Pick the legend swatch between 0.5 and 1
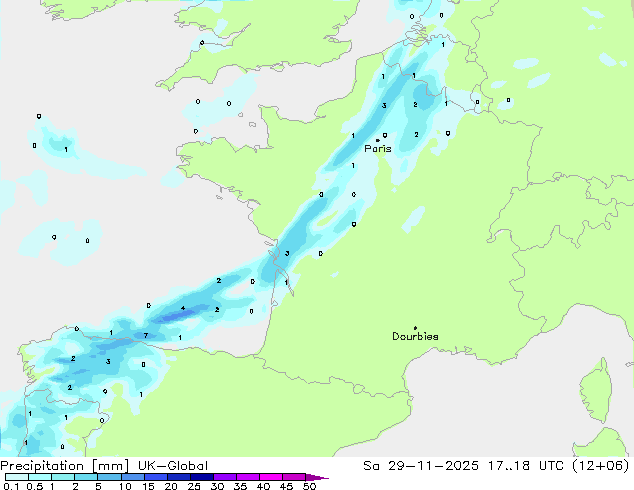The image size is (634, 490). coord(40,477)
